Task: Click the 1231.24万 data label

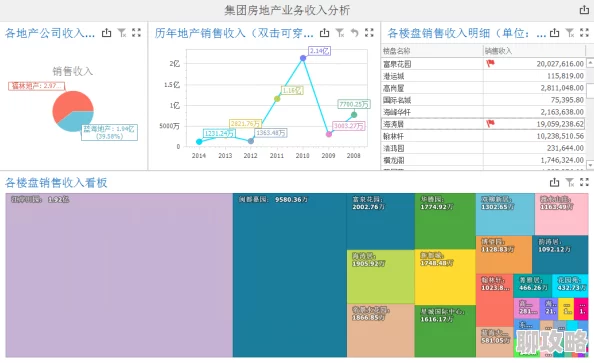Action: click(219, 133)
